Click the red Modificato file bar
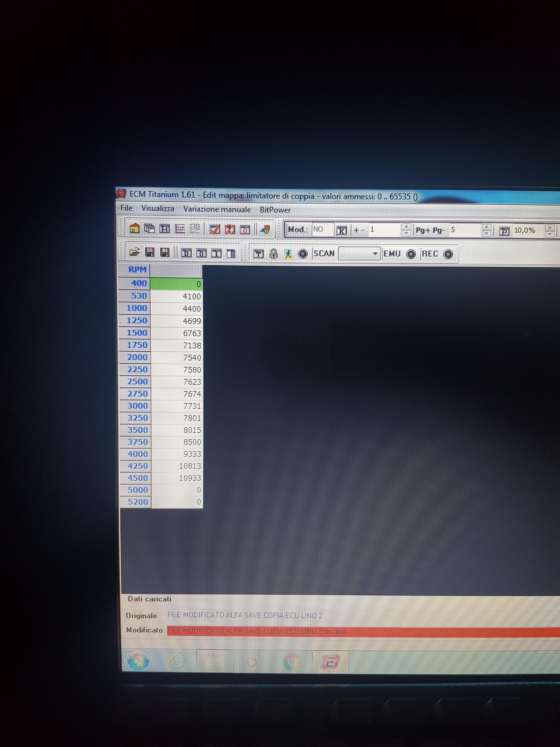Viewport: 560px width, 747px height. coord(363,632)
